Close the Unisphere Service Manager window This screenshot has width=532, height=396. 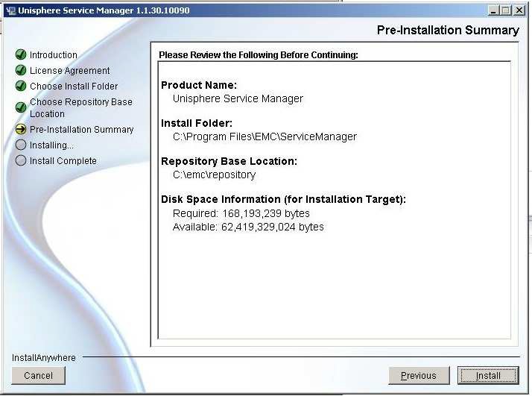tap(519, 10)
